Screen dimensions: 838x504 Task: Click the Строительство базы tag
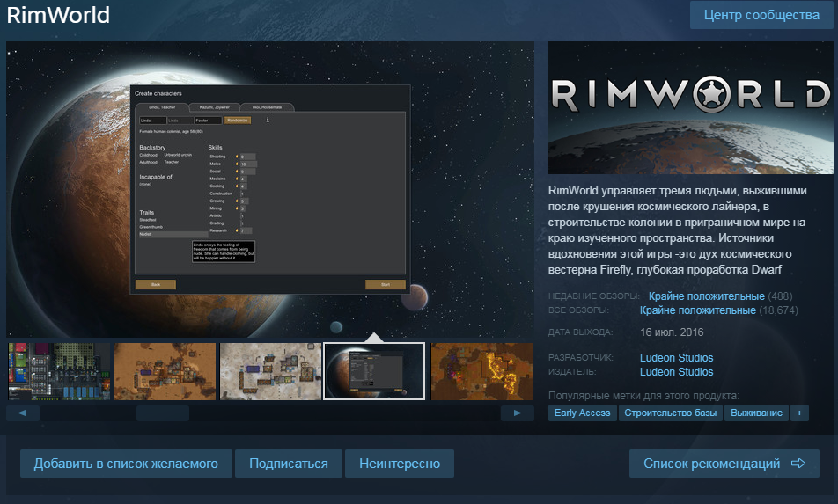[670, 413]
